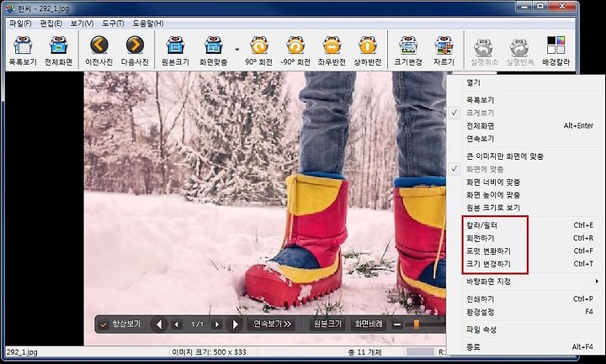Screen dimensions: 606x364
Task: Click the orange zoom slider handle
Action: [x=417, y=324]
